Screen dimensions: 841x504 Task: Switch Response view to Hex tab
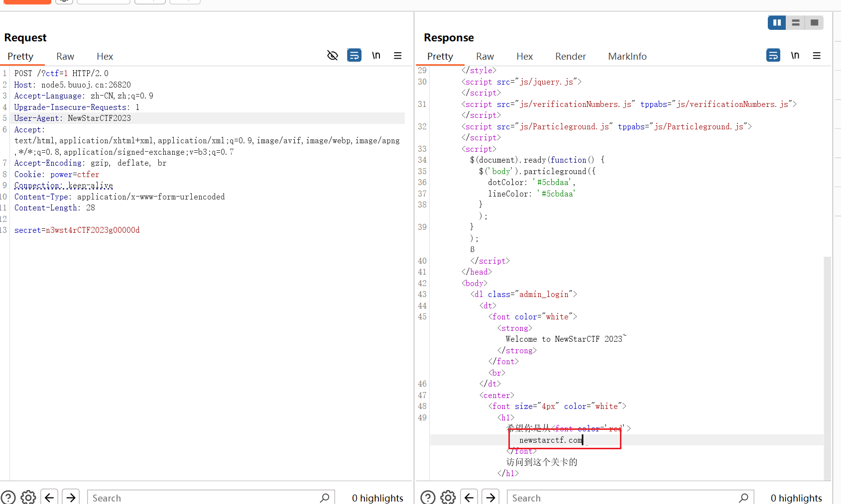pyautogui.click(x=524, y=56)
